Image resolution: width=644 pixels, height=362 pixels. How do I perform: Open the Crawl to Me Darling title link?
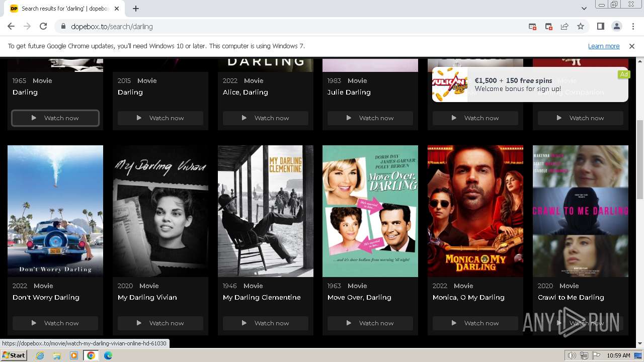[571, 298]
